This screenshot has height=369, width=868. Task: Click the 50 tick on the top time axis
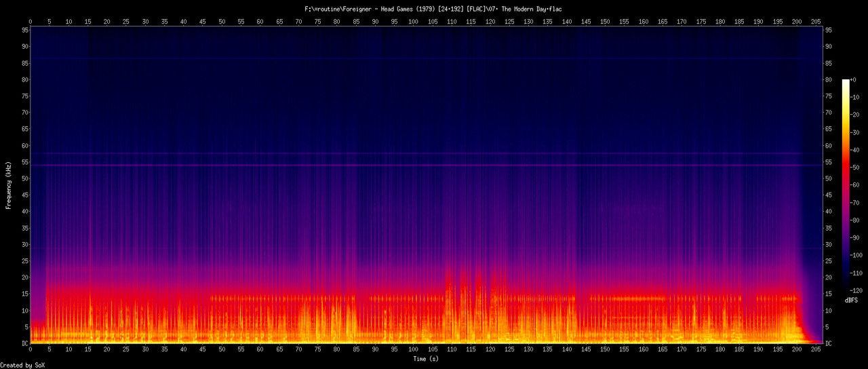coord(222,22)
